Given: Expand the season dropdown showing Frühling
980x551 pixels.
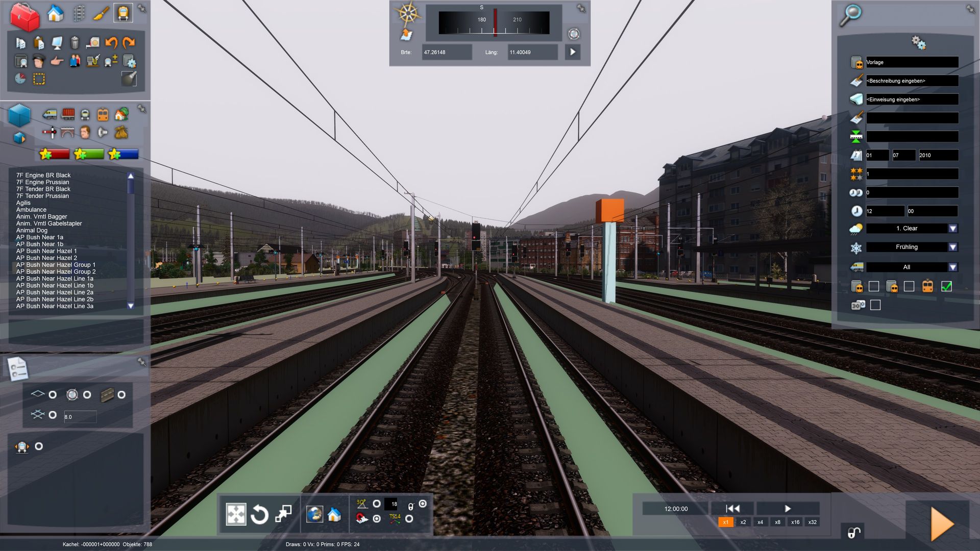Looking at the screenshot, I should [x=952, y=247].
